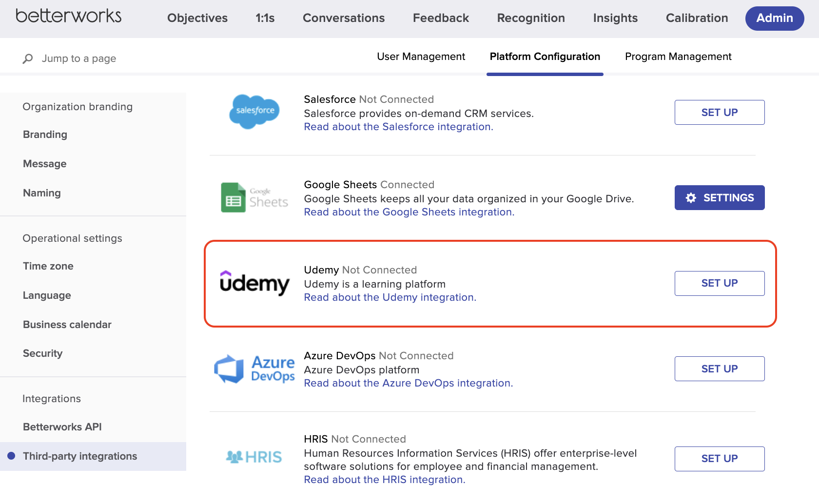Click the Salesforce Not Connected title
Image resolution: width=819 pixels, height=504 pixels.
point(369,99)
